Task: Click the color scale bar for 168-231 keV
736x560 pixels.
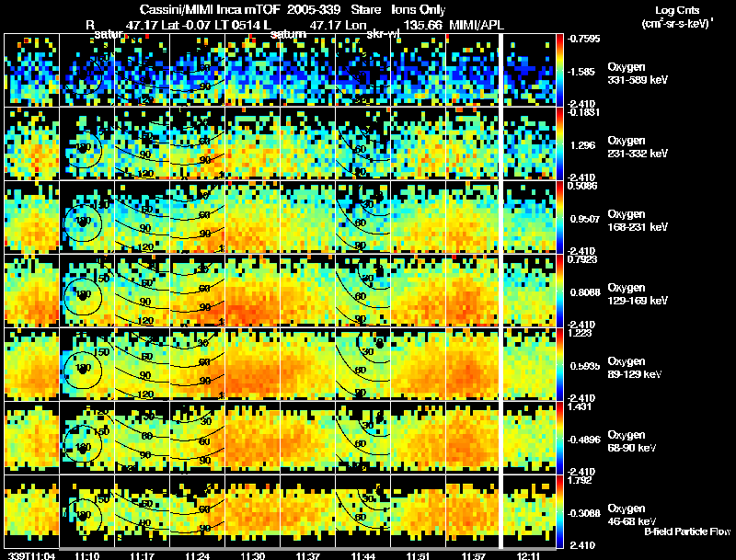Action: (559, 217)
